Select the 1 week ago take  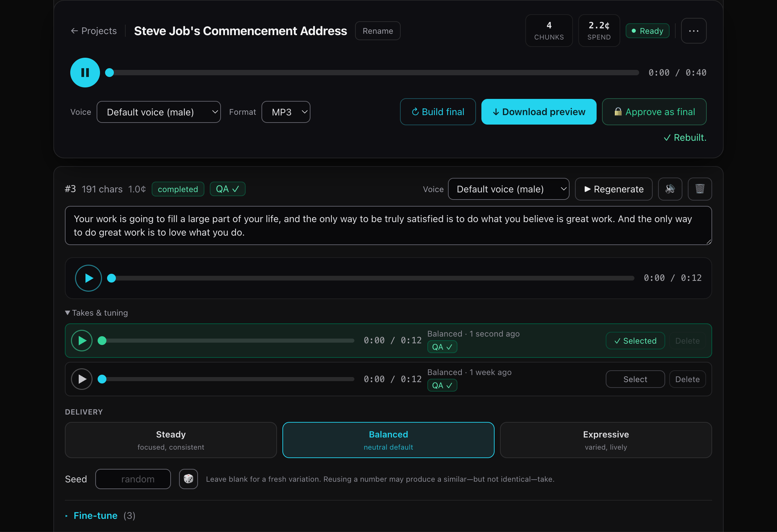(x=635, y=379)
